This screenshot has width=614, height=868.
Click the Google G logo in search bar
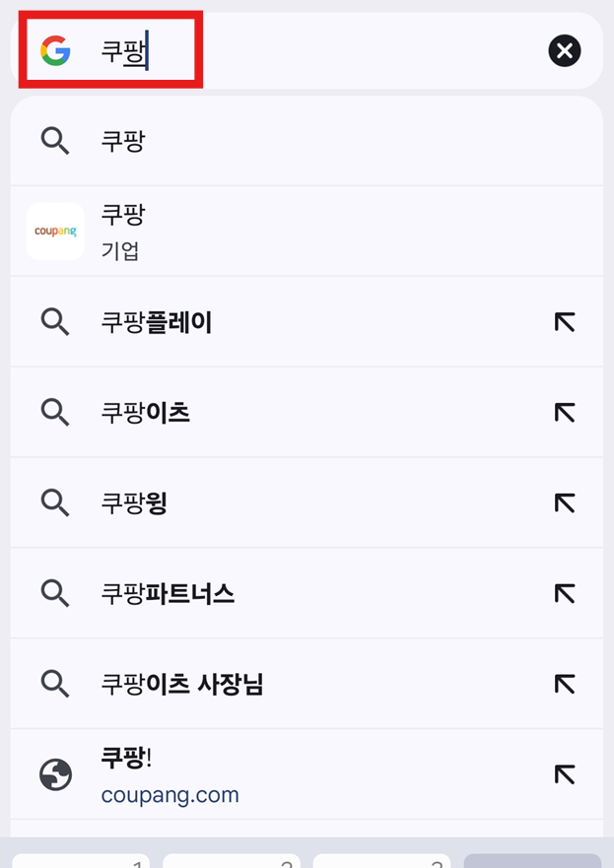[x=55, y=50]
